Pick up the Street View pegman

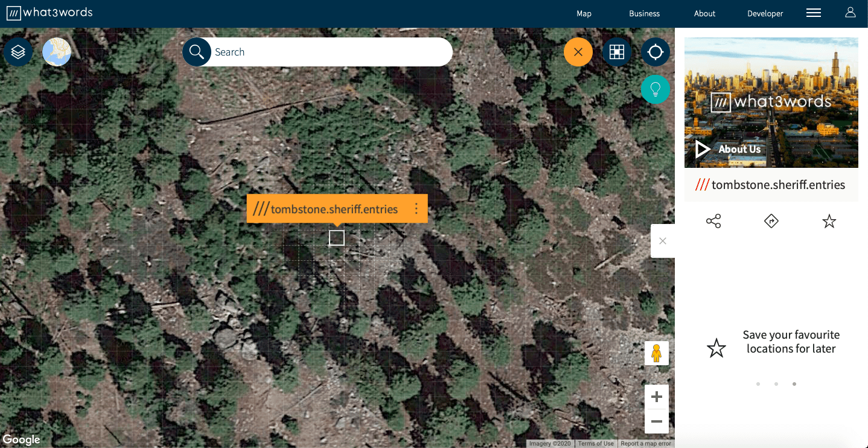click(657, 353)
